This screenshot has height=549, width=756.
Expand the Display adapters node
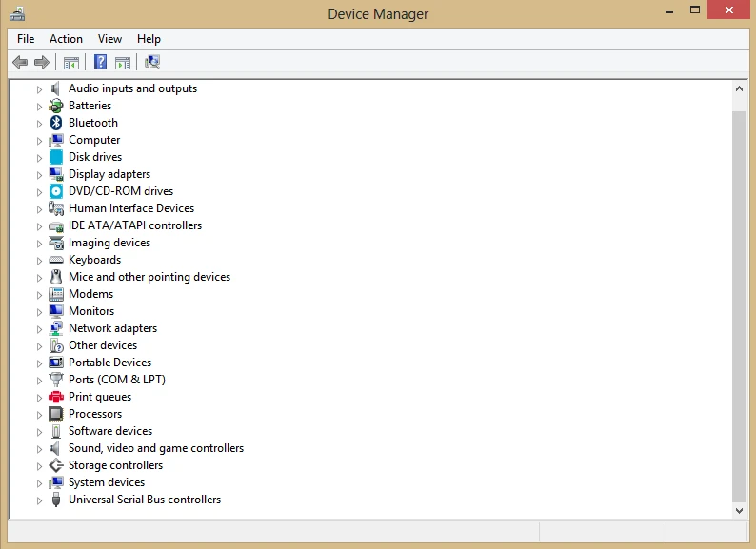point(40,174)
